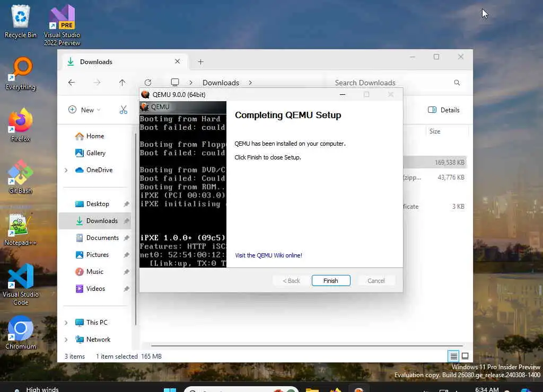Open the Windows Start button

[170, 389]
